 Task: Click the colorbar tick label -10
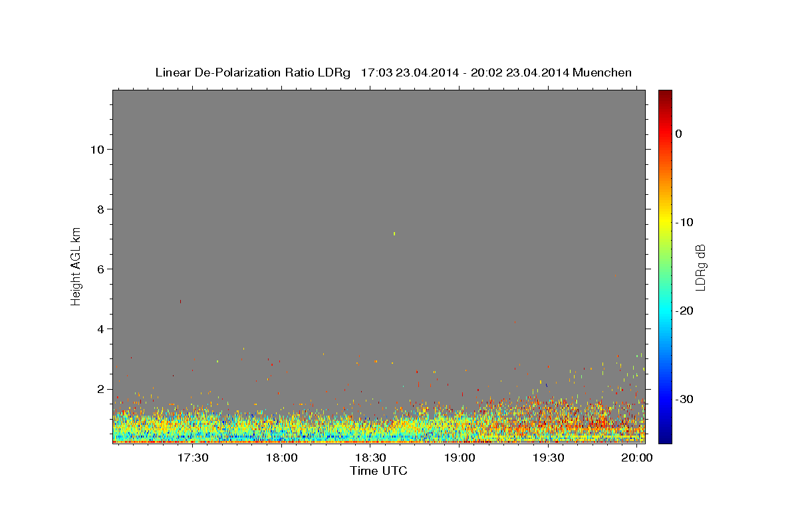(684, 222)
